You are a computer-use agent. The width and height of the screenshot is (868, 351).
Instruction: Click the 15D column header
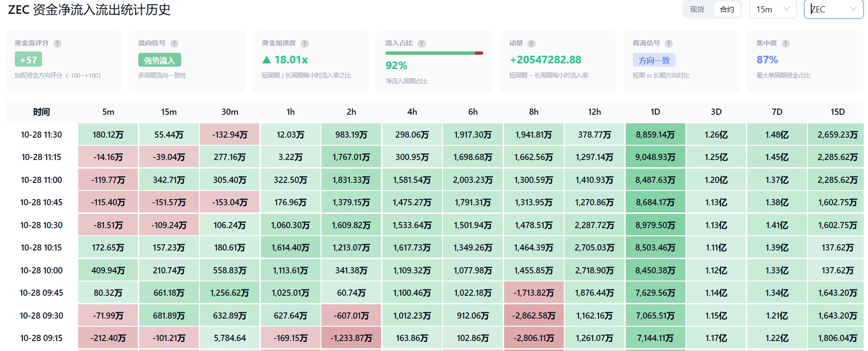(837, 112)
